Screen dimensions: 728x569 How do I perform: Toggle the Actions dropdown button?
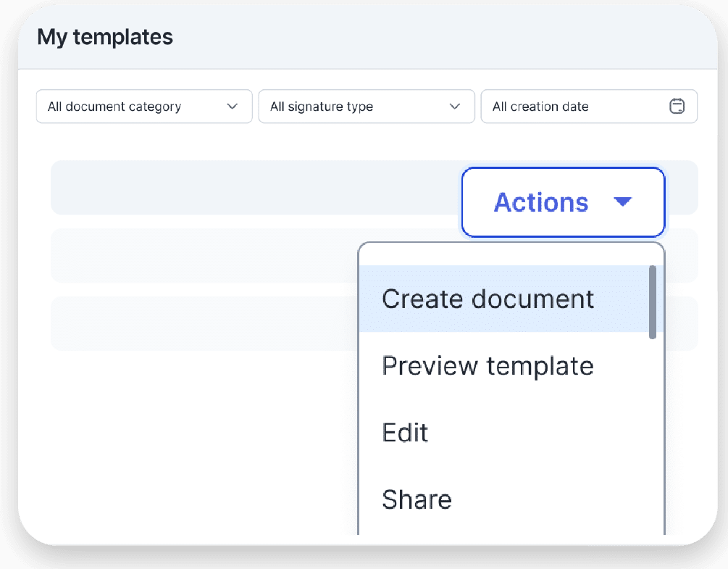[x=562, y=202]
